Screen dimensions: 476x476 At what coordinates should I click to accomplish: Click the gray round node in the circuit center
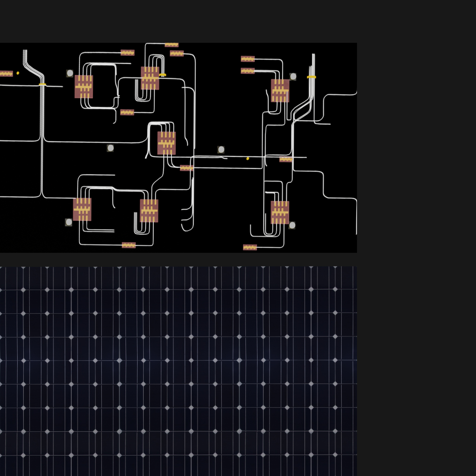221,150
